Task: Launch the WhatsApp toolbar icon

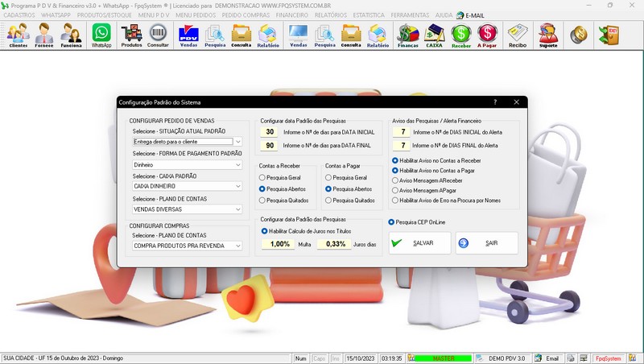Action: (x=101, y=35)
